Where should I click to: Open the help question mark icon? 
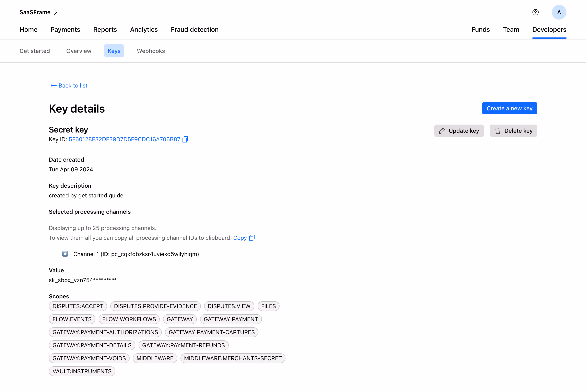pos(535,12)
